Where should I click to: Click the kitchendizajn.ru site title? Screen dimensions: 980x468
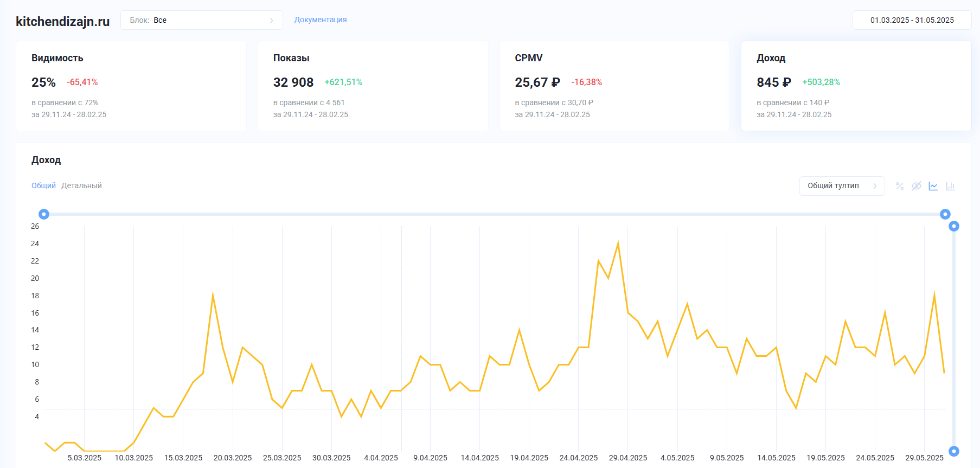click(63, 21)
